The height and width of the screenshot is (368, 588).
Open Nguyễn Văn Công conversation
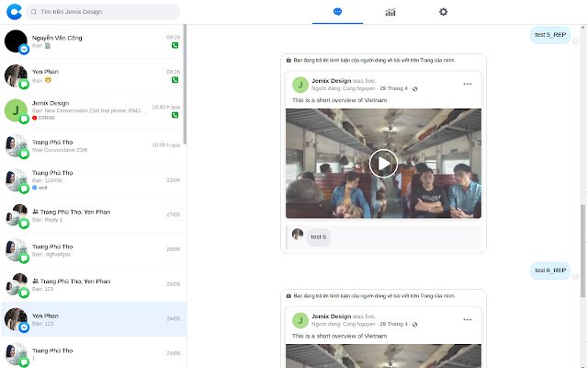pos(93,41)
